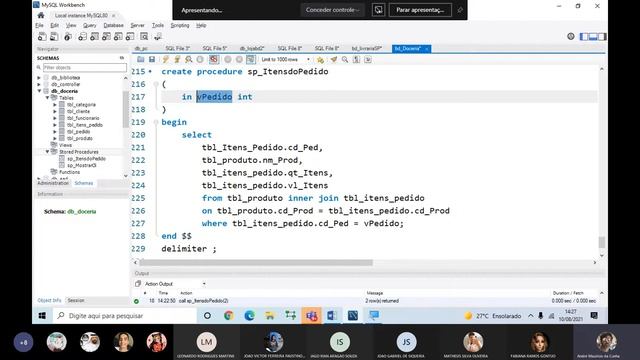Select tbl_produto in the schema tree
Viewport: 640px width, 360px height.
80,138
